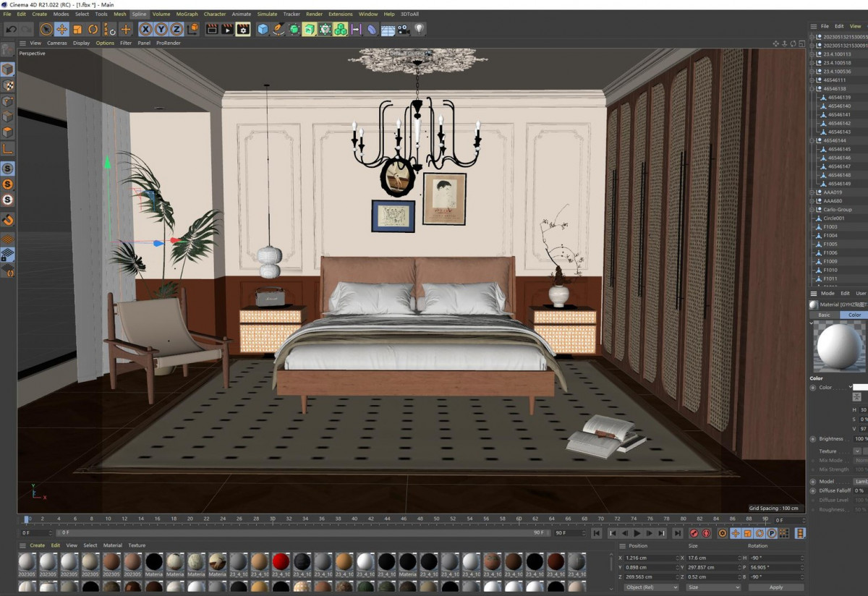Select the Scale tool in top toolbar
Viewport: 868px width, 596px height.
[x=77, y=30]
